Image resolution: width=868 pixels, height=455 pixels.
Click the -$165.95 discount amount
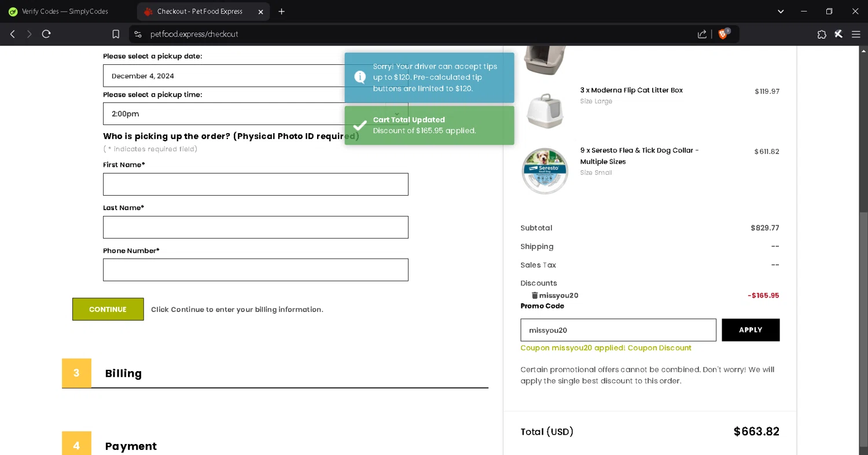[x=763, y=295]
